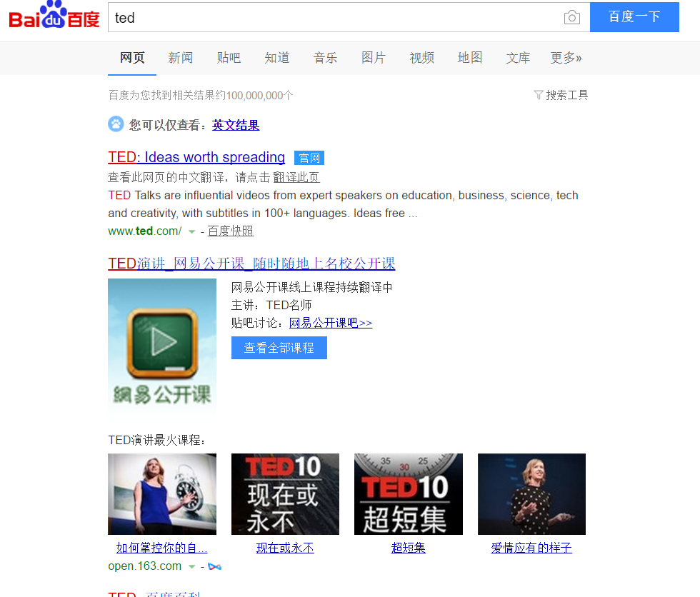This screenshot has width=700, height=597.
Task: Click the 超短集 link
Action: [409, 548]
